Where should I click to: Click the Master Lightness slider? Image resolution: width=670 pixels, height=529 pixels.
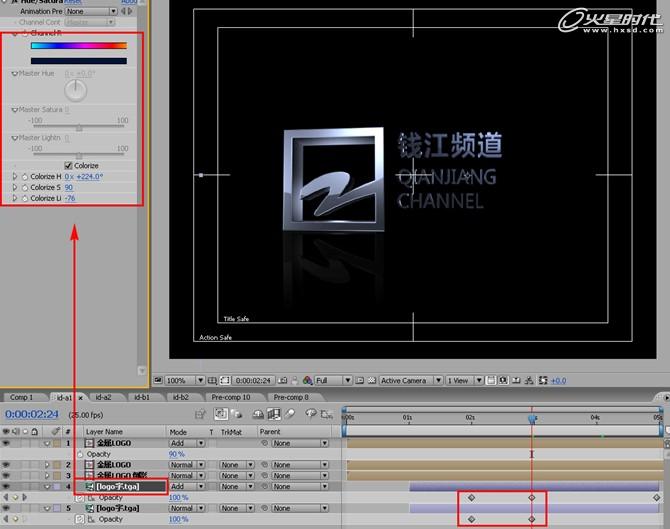(x=79, y=155)
